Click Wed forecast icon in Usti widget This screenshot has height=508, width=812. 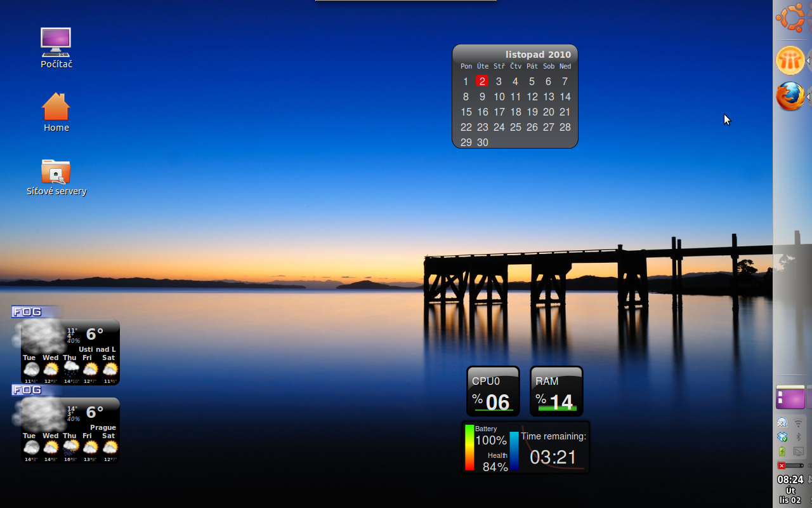click(x=51, y=369)
